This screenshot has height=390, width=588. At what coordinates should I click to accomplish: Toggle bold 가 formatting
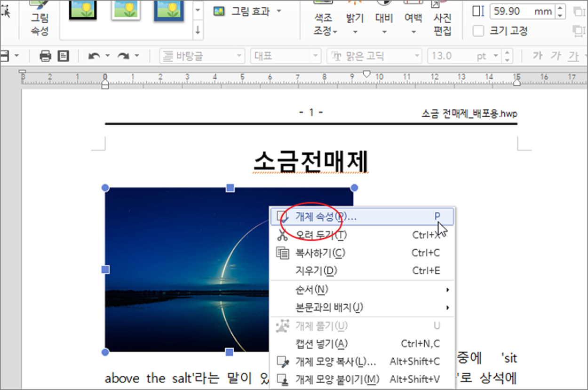point(537,56)
